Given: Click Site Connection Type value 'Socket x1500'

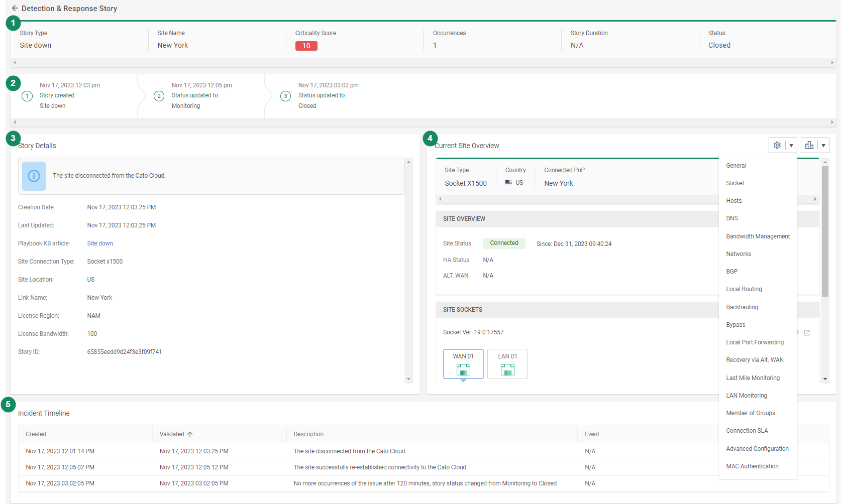Looking at the screenshot, I should 105,262.
